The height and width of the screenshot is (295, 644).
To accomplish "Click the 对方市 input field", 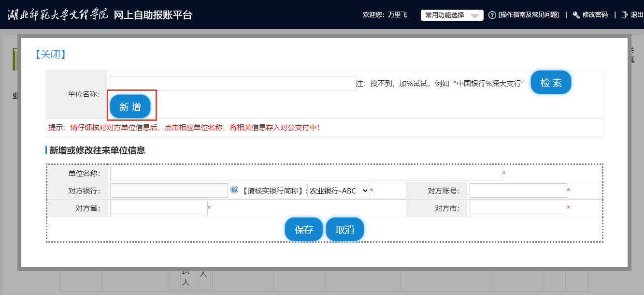I will tap(518, 208).
